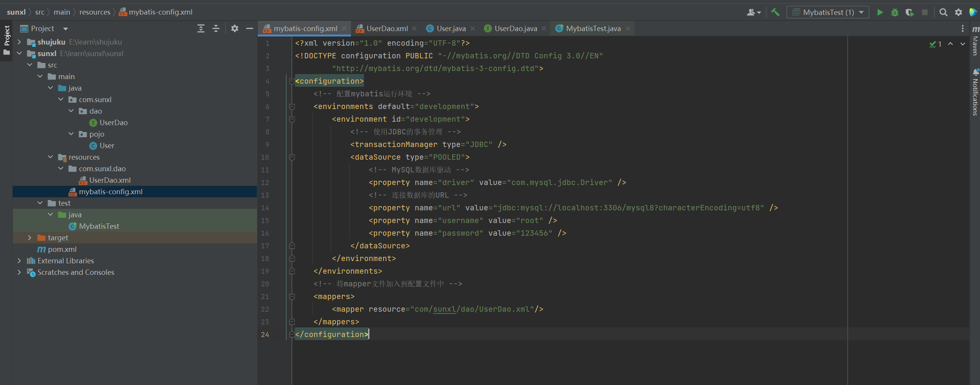Image resolution: width=980 pixels, height=385 pixels.
Task: Open Project view type dropdown
Action: tap(66, 29)
